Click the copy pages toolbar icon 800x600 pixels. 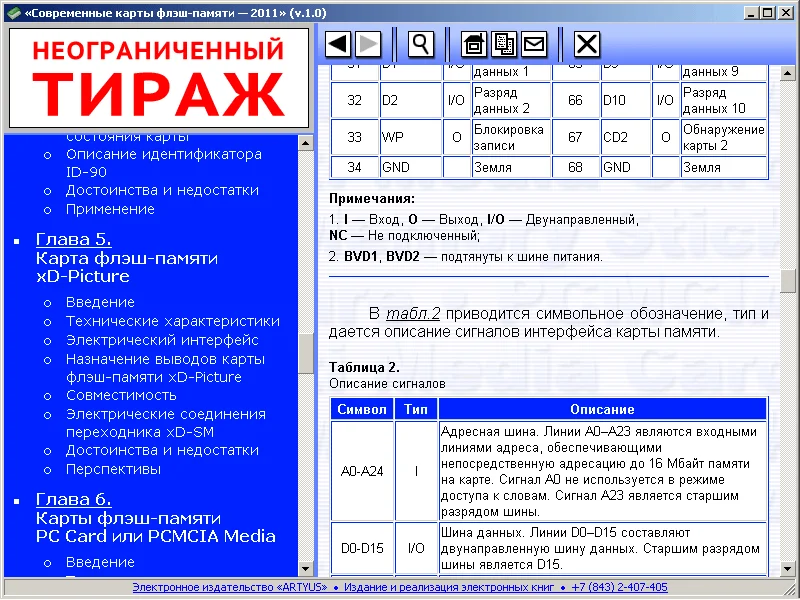[504, 44]
